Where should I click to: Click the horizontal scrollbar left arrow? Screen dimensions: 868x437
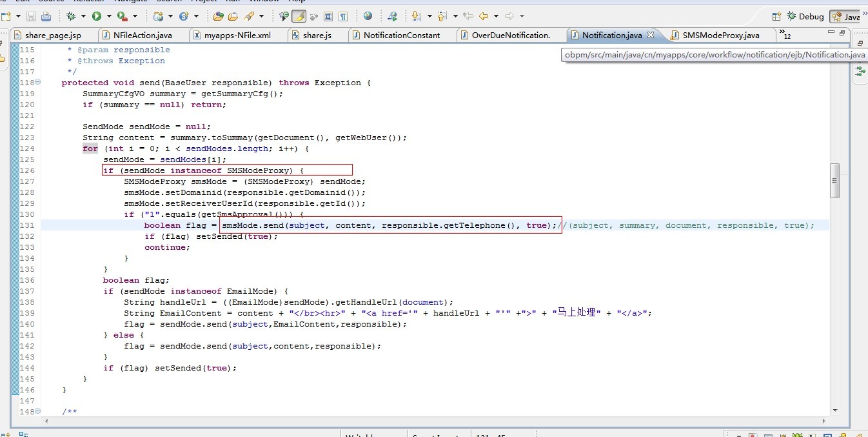[x=45, y=421]
